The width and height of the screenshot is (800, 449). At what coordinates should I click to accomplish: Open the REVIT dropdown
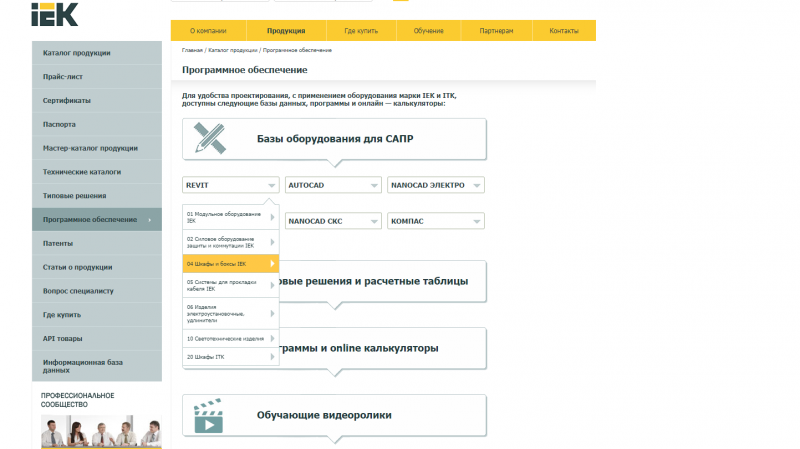(231, 185)
